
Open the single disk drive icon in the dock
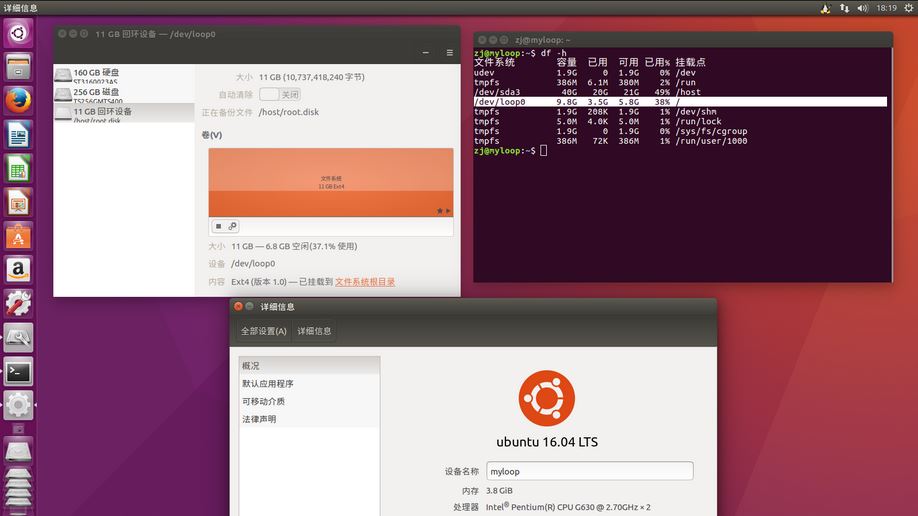(18, 451)
